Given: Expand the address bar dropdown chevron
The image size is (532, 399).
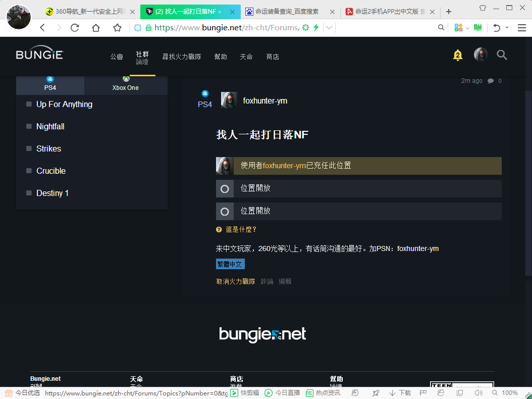Looking at the screenshot, I should click(x=329, y=27).
